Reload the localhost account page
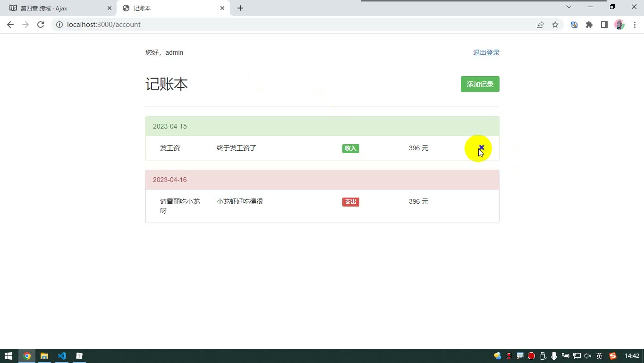The width and height of the screenshot is (644, 363). [x=41, y=25]
